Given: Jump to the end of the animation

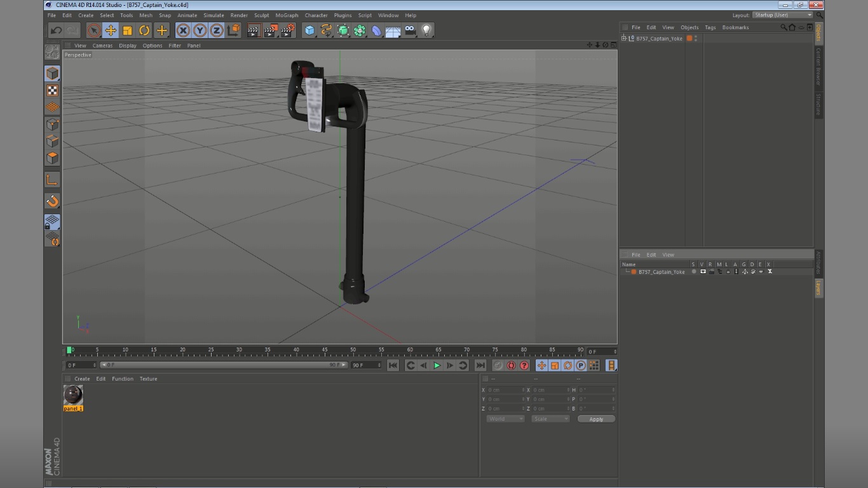Looking at the screenshot, I should [x=480, y=365].
